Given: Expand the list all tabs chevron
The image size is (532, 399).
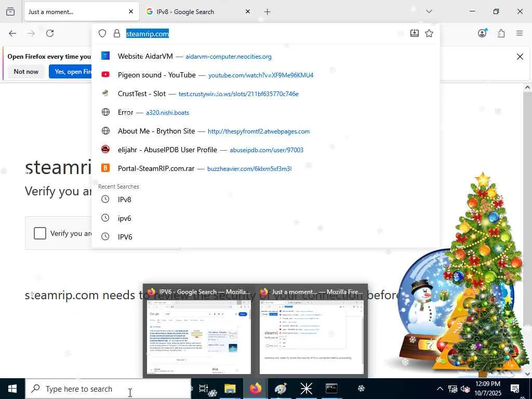Looking at the screenshot, I should coord(429,11).
